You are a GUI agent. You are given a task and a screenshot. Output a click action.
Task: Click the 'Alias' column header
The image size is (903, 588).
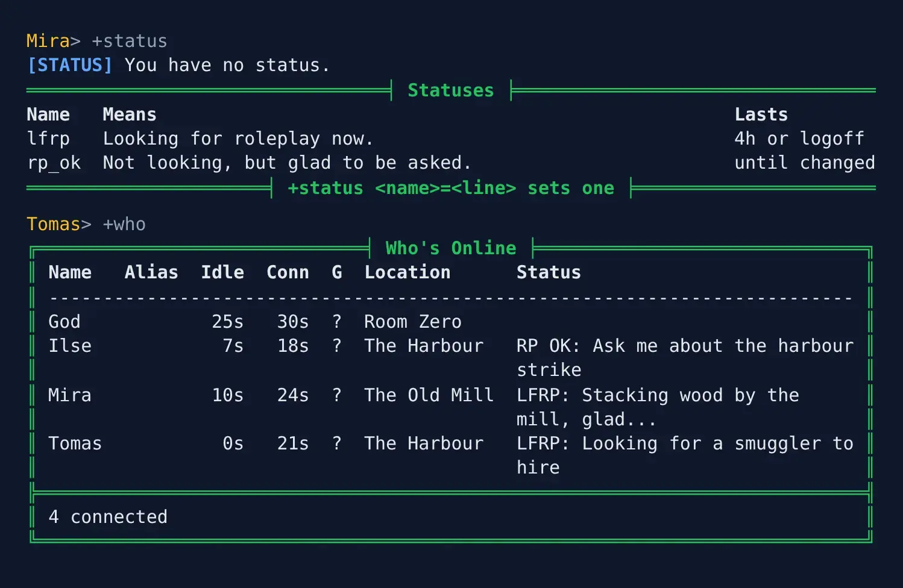click(151, 272)
